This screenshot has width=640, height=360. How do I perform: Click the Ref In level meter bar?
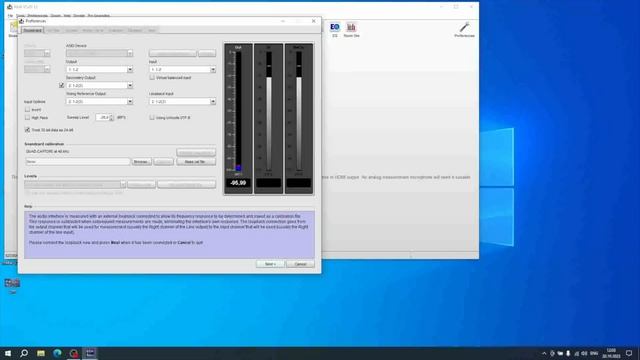pos(299,111)
